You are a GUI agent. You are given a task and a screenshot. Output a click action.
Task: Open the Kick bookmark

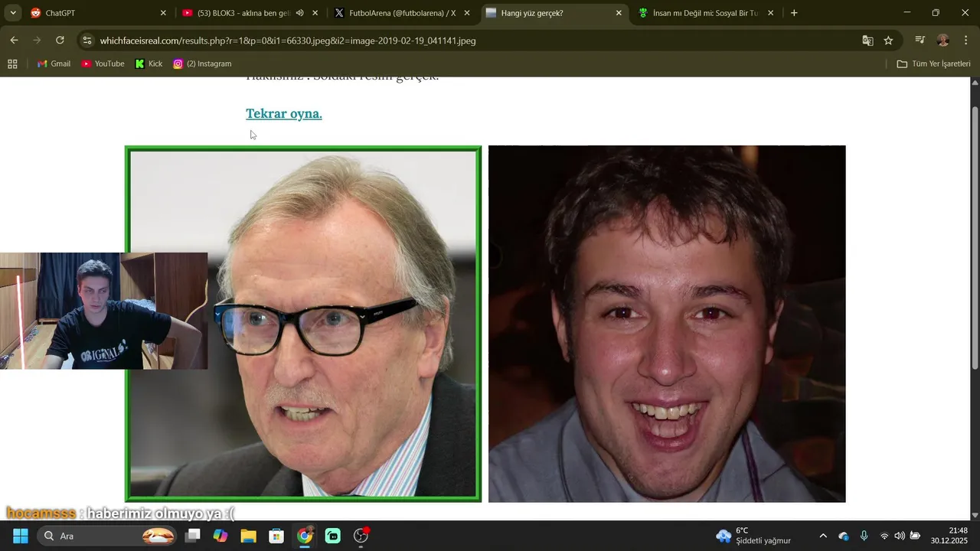(149, 64)
